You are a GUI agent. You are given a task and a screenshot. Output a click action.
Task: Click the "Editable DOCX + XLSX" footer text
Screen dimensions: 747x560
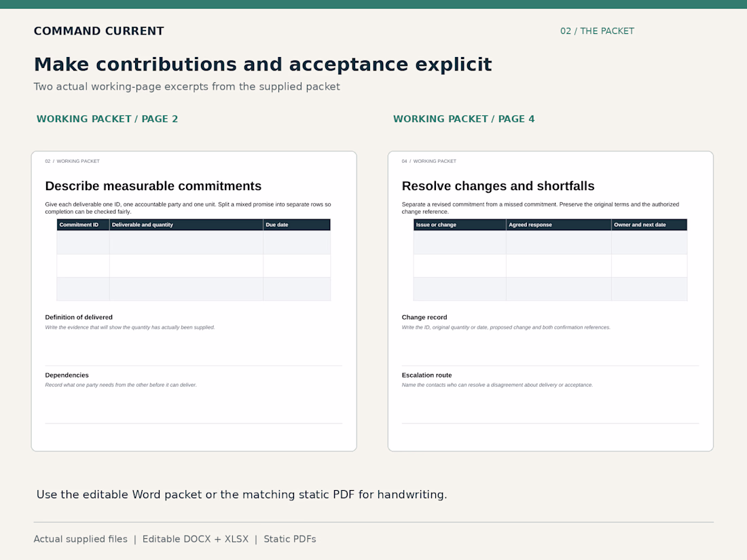[196, 539]
